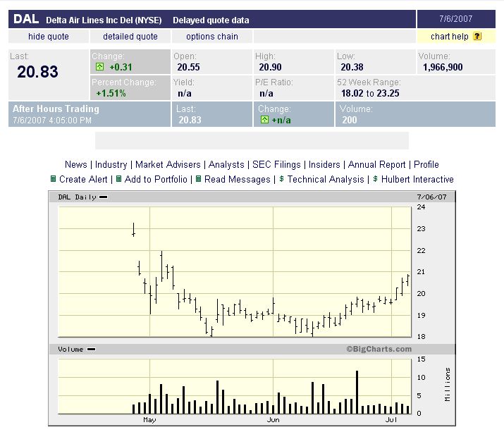Click the after-hours Volume value 200
Screen dimensions: 504x432
tap(350, 120)
